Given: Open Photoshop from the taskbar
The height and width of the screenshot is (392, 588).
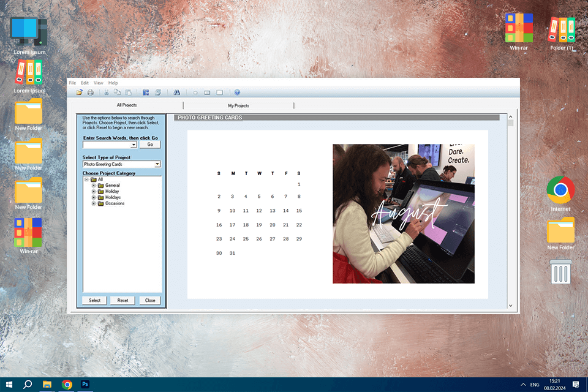Looking at the screenshot, I should pos(85,385).
